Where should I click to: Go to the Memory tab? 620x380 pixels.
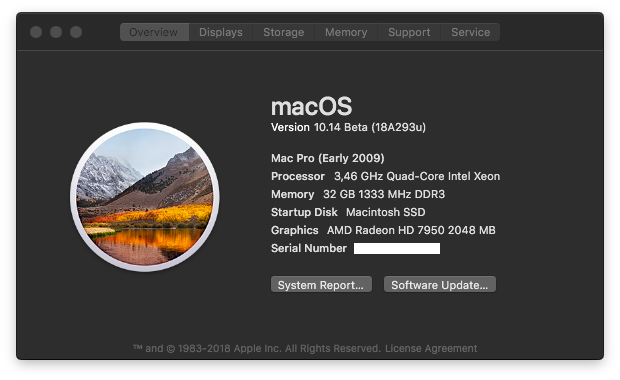coord(346,32)
